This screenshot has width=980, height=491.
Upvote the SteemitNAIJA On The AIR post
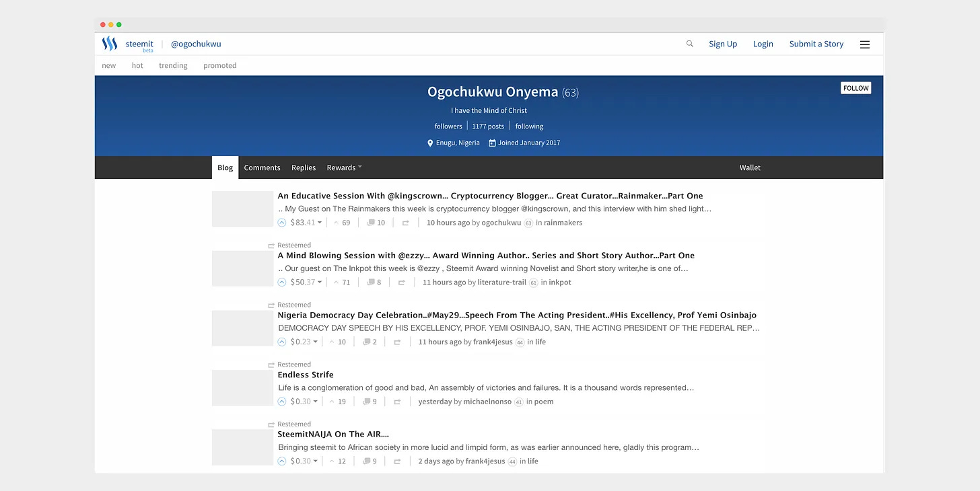pyautogui.click(x=282, y=461)
